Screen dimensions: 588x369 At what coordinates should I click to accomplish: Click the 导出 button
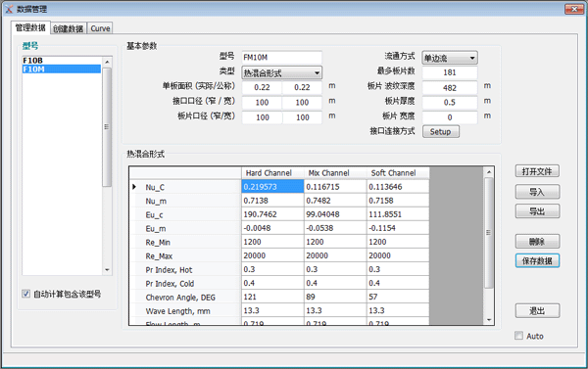(x=537, y=210)
